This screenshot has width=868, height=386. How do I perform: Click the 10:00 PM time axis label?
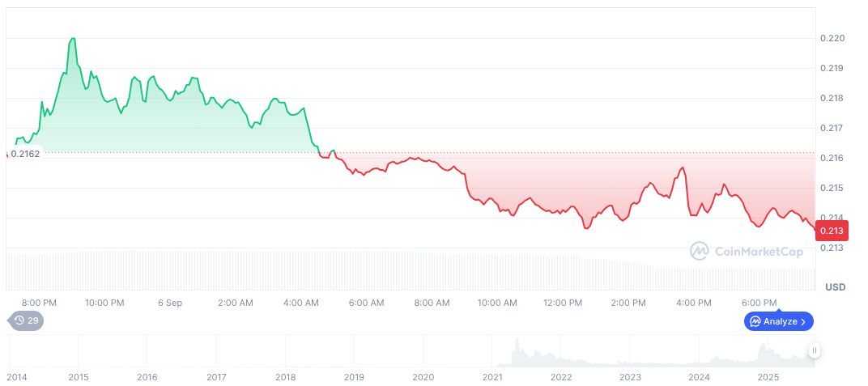coord(104,303)
